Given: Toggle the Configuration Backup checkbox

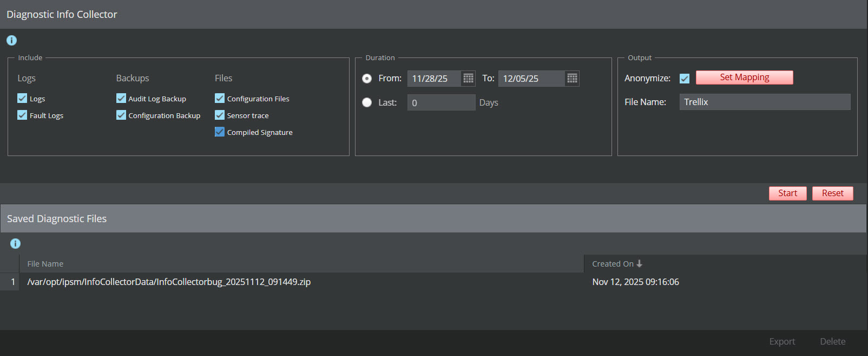Looking at the screenshot, I should [121, 115].
